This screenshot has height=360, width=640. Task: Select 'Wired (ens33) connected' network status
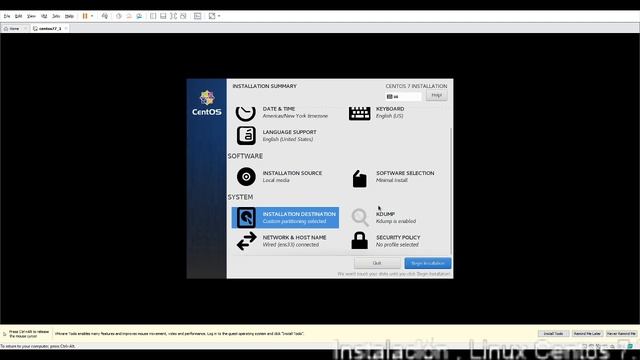coord(291,244)
